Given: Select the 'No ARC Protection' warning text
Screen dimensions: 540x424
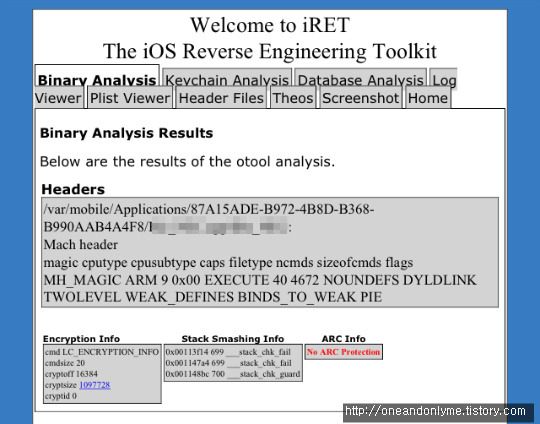Looking at the screenshot, I should click(343, 352).
